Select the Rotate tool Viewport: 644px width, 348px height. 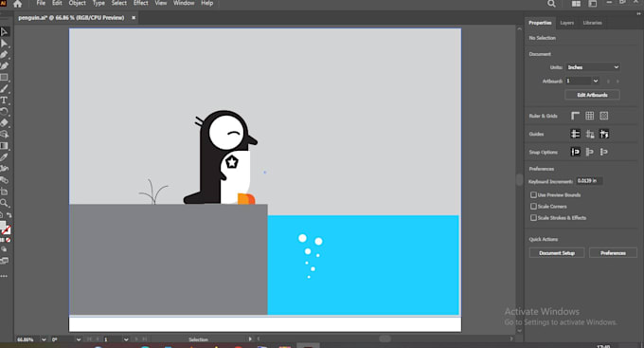[4, 111]
